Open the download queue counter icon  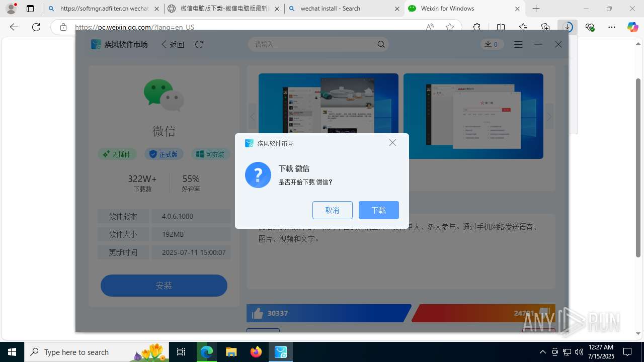coord(492,44)
